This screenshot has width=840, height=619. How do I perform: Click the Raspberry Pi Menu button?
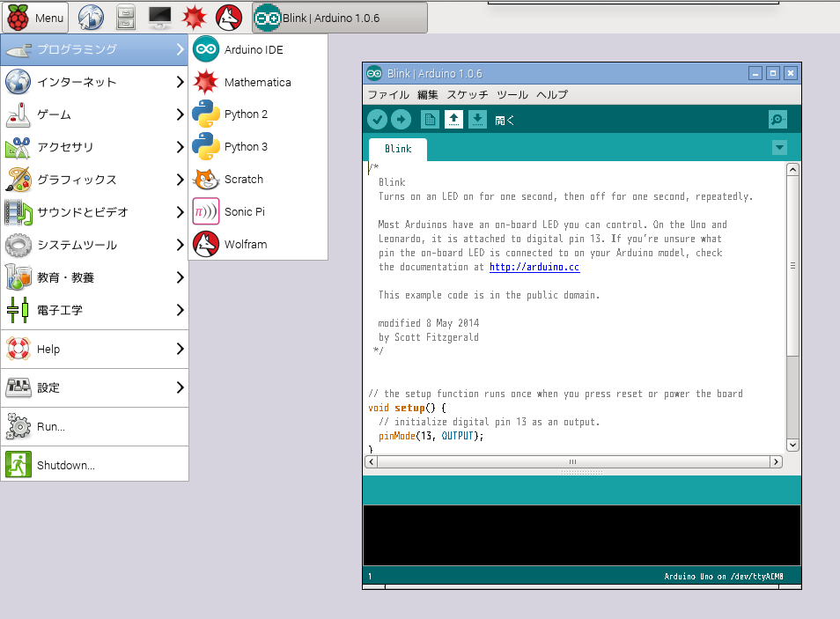coord(36,18)
